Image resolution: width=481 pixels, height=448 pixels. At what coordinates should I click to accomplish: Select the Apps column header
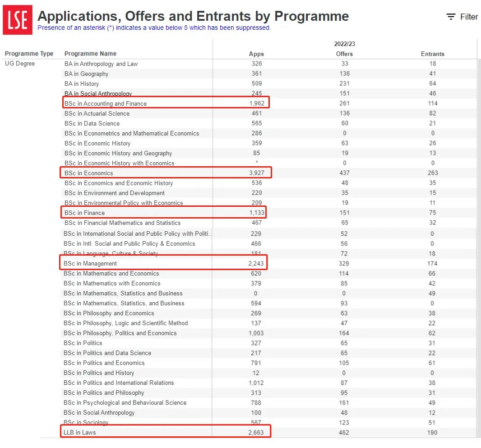256,54
